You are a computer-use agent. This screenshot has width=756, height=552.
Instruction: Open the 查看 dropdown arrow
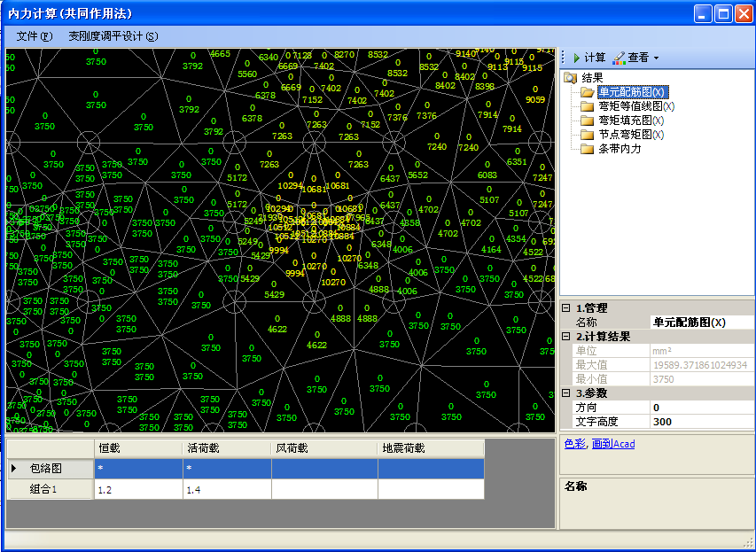[x=657, y=58]
